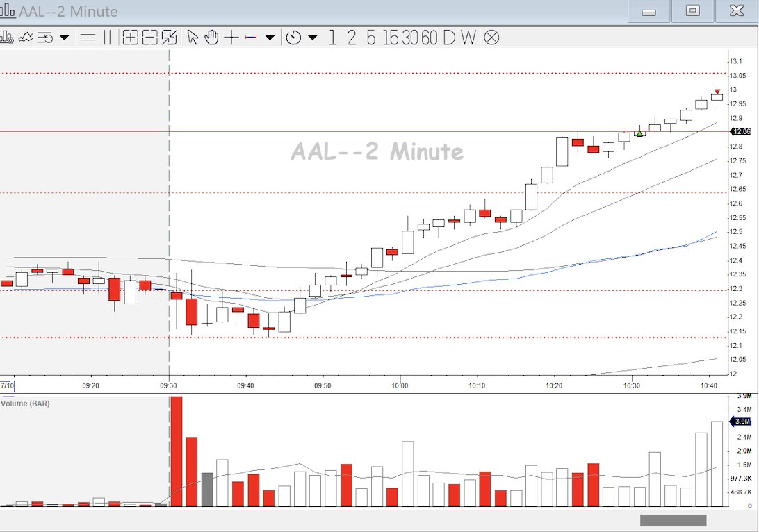Click the list-with-return-arrow settings icon
Viewport: 759px width, 532px height.
45,38
